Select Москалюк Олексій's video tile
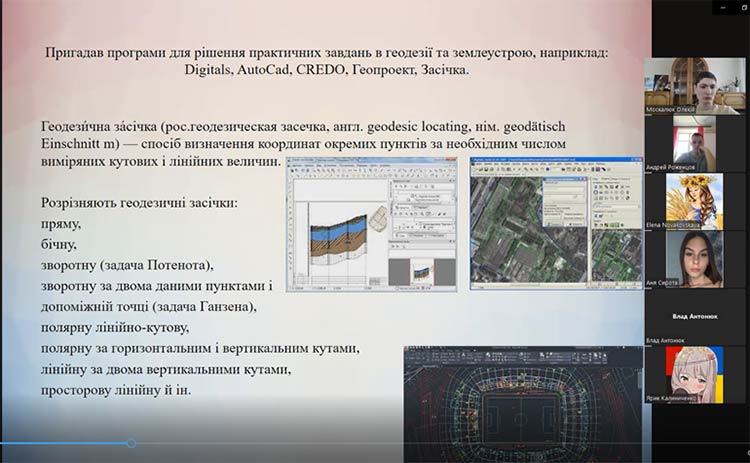The width and height of the screenshot is (750, 463). pyautogui.click(x=697, y=82)
